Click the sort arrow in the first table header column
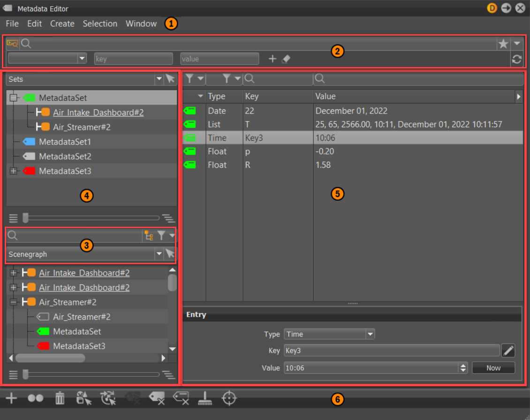530x420 pixels. [200, 96]
